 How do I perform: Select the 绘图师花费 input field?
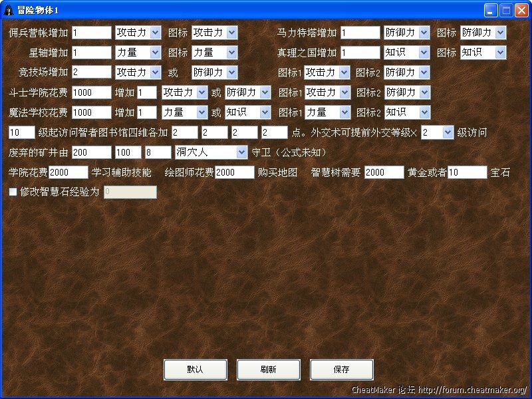[234, 172]
